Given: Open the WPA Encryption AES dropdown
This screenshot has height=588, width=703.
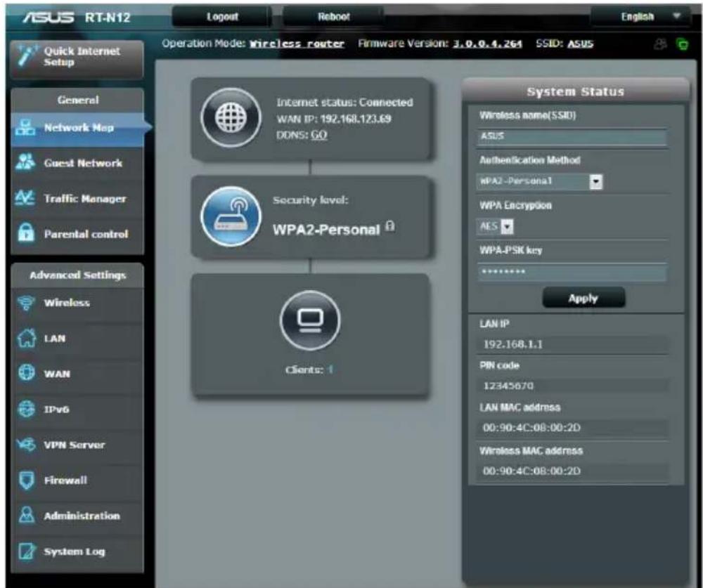Looking at the screenshot, I should (x=495, y=226).
